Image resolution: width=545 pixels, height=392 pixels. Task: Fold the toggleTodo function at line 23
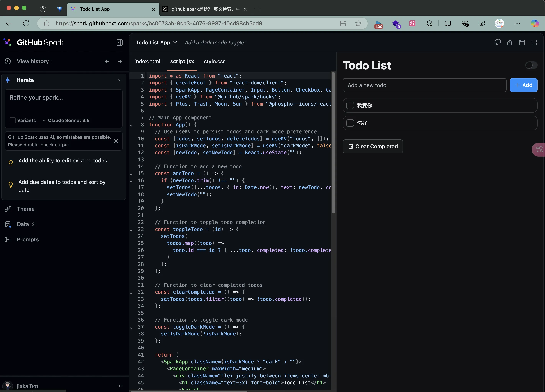pos(131,231)
